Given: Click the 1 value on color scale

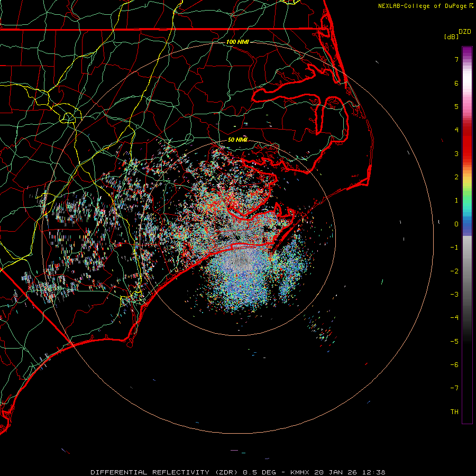Looking at the screenshot, I should (x=456, y=200).
